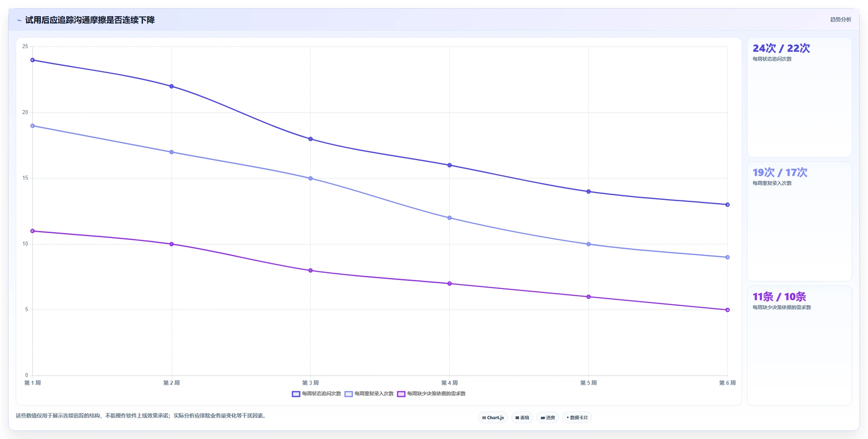Select the 第 6 周 point at value 9
This screenshot has width=868, height=439.
(x=727, y=257)
